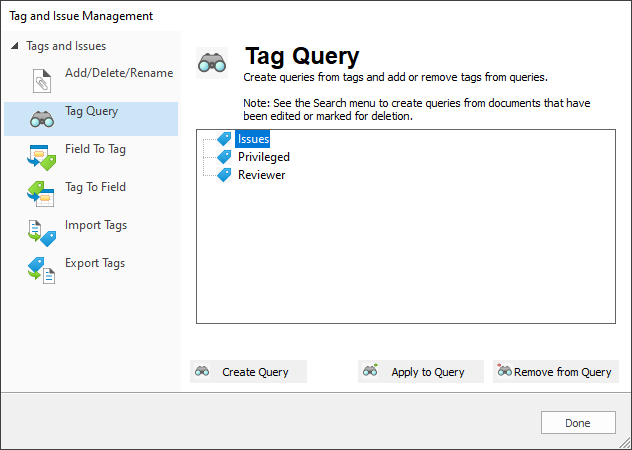Click the Create Query button
This screenshot has height=450, width=632.
pyautogui.click(x=248, y=371)
